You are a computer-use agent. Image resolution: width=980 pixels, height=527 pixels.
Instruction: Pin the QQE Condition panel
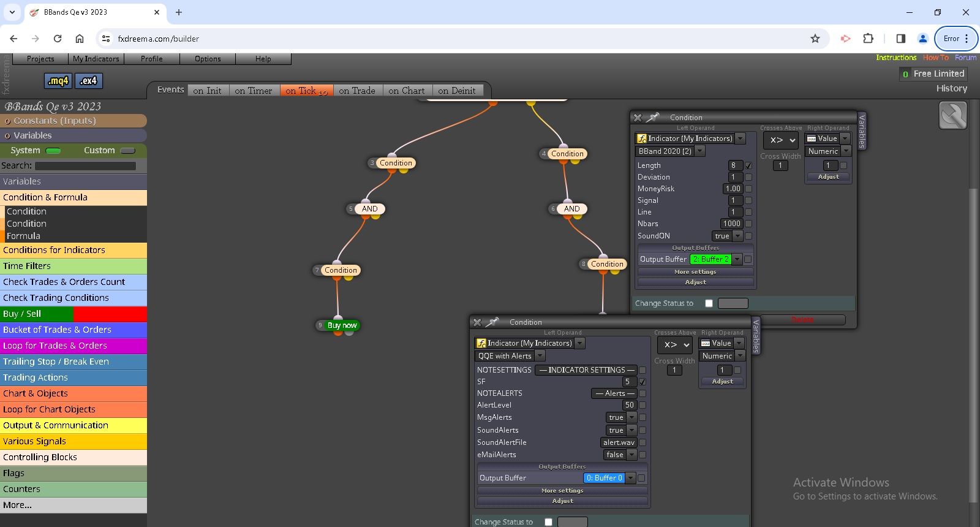click(x=493, y=322)
